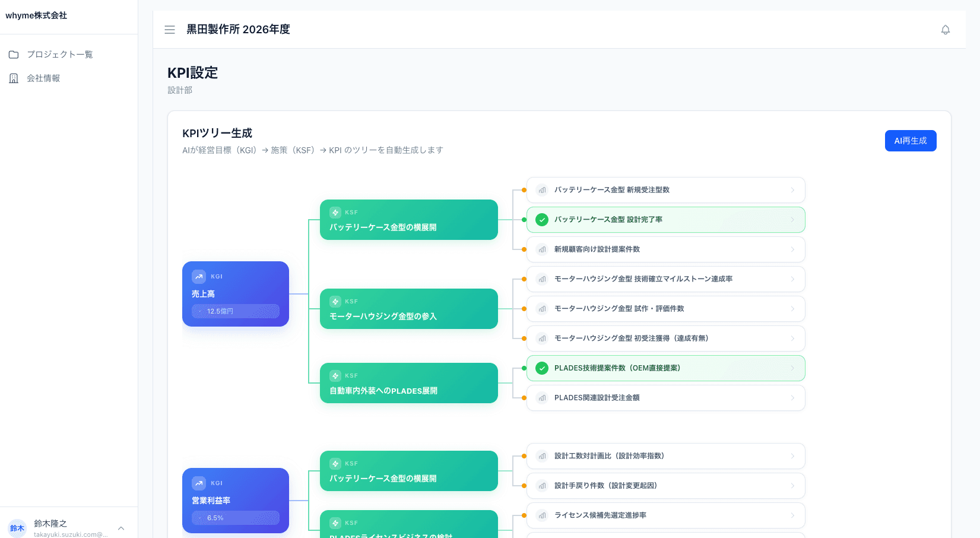The image size is (980, 538).
Task: Expand chevron on 設計手戻り件数 row
Action: click(792, 486)
